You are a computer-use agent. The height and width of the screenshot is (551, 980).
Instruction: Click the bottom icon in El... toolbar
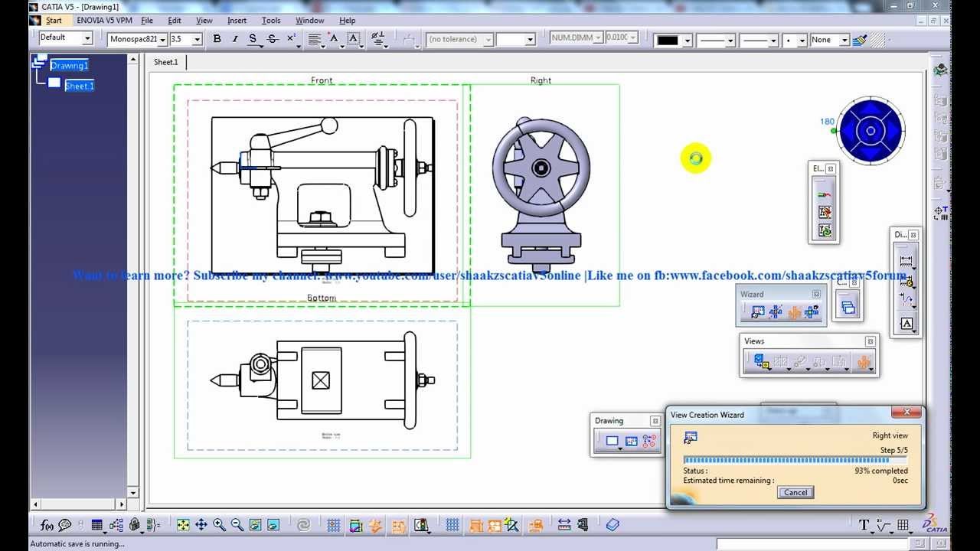(x=825, y=230)
